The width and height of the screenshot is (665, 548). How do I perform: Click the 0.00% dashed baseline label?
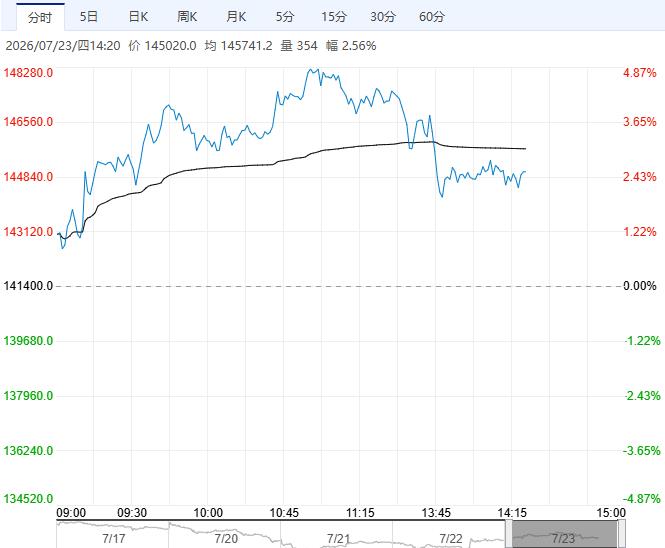[x=640, y=286]
